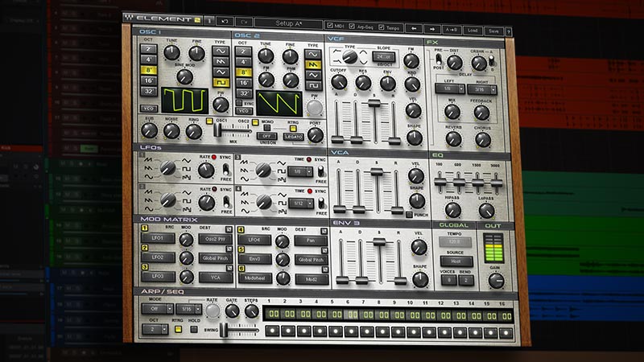Click mod matrix slot 4 corner icon
Screen dimensions: 644x362
coord(324,232)
